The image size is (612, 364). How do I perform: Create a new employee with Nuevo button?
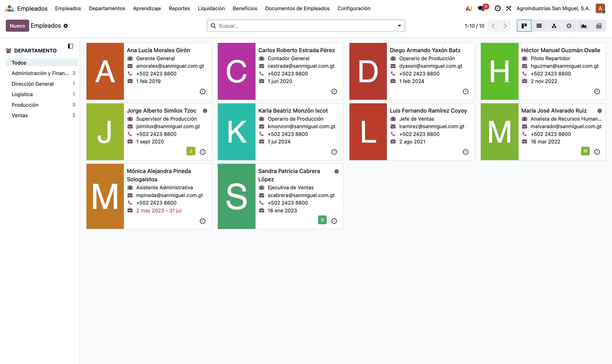click(x=17, y=26)
